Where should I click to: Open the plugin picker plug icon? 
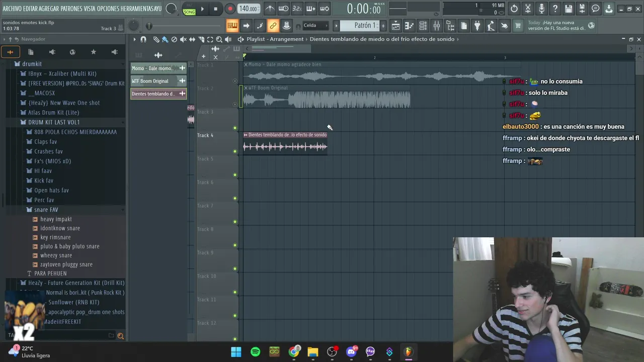click(477, 26)
